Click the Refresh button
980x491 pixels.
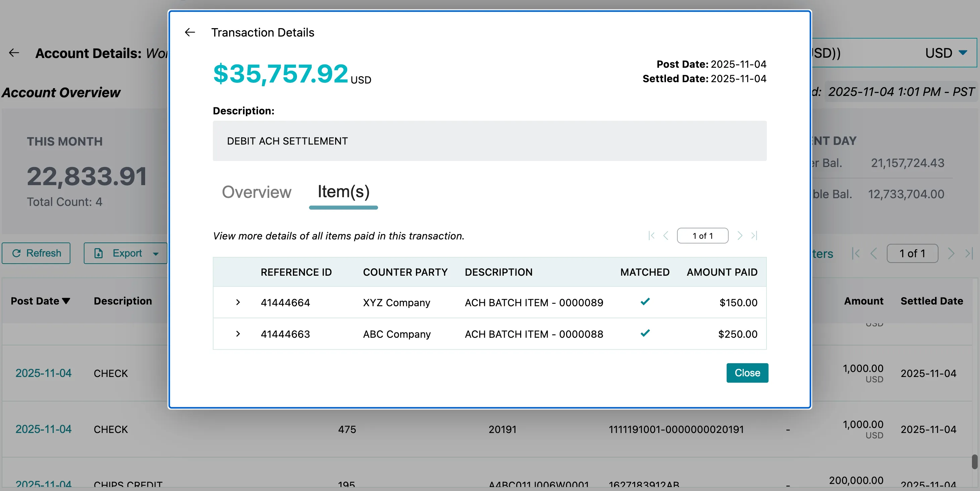[36, 253]
